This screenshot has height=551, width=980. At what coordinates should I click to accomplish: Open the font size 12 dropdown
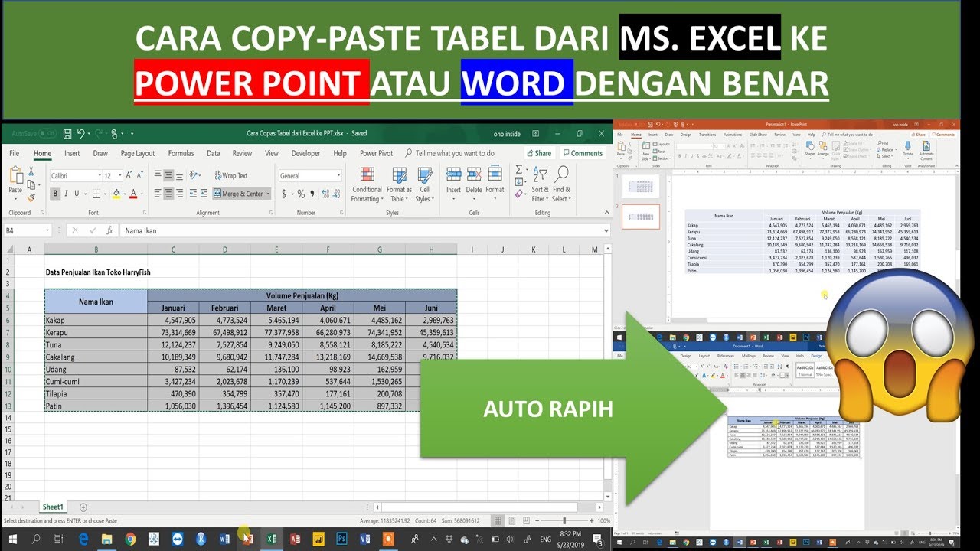click(119, 176)
